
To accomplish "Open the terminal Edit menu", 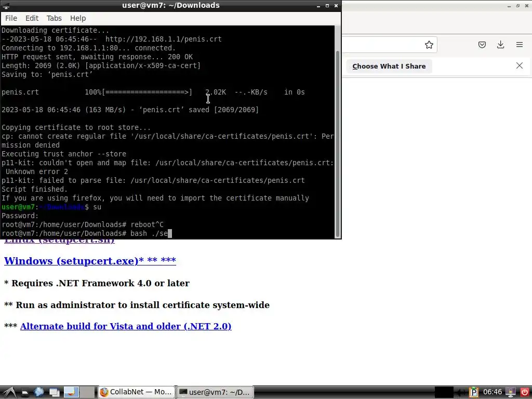I will pyautogui.click(x=32, y=18).
